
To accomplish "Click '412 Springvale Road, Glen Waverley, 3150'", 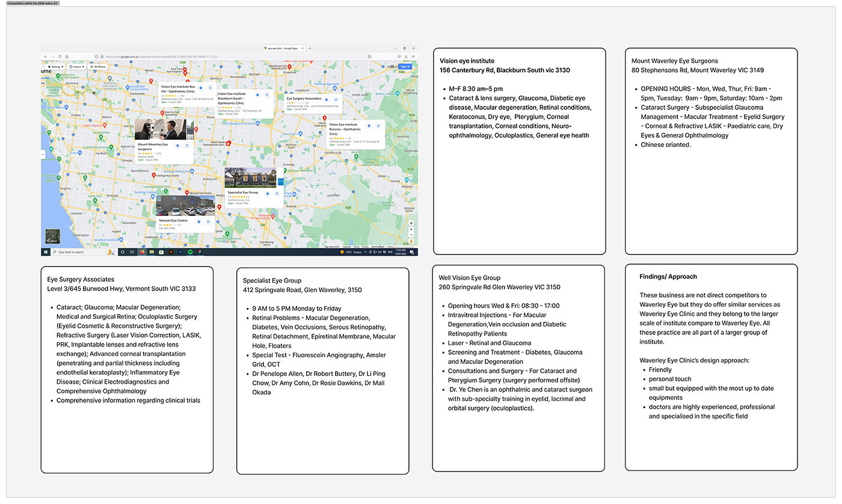I will [x=303, y=290].
